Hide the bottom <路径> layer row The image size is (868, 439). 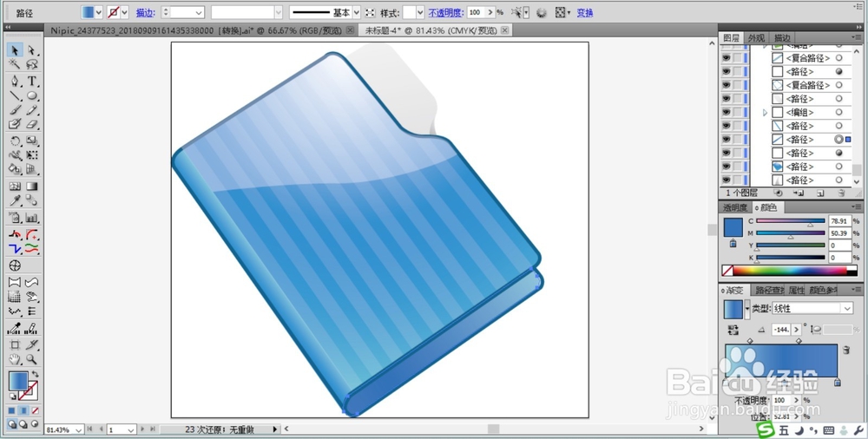(x=726, y=180)
